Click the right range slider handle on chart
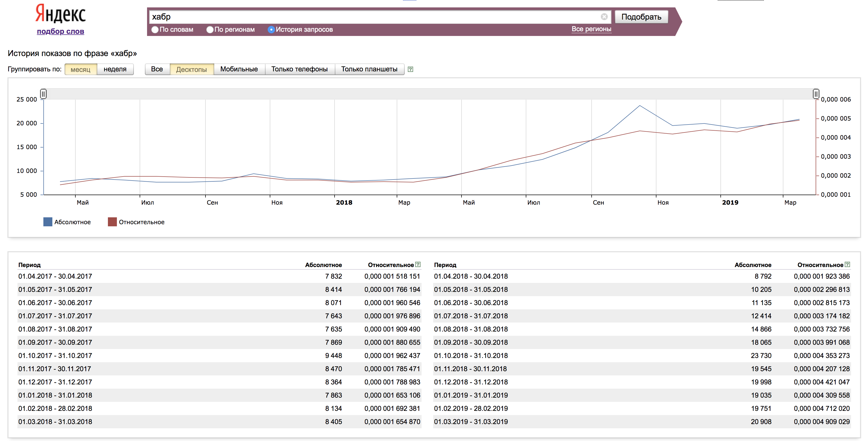The height and width of the screenshot is (441, 868). click(816, 94)
